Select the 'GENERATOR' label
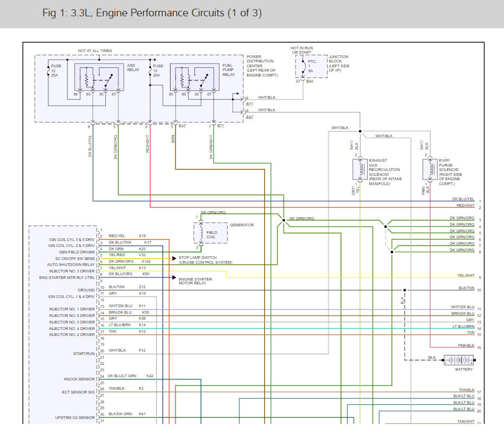This screenshot has height=438, width=504. [x=242, y=225]
